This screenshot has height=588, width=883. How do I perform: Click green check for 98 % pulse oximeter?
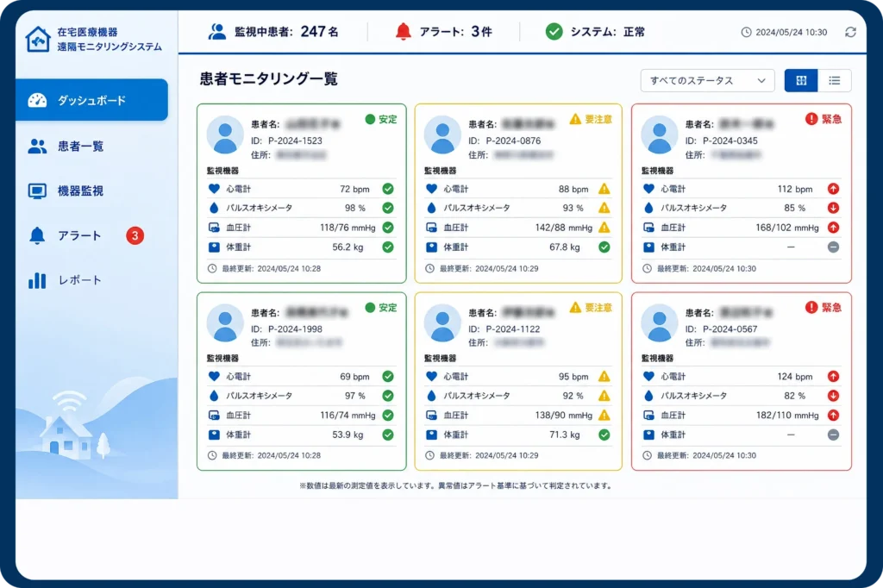(388, 208)
